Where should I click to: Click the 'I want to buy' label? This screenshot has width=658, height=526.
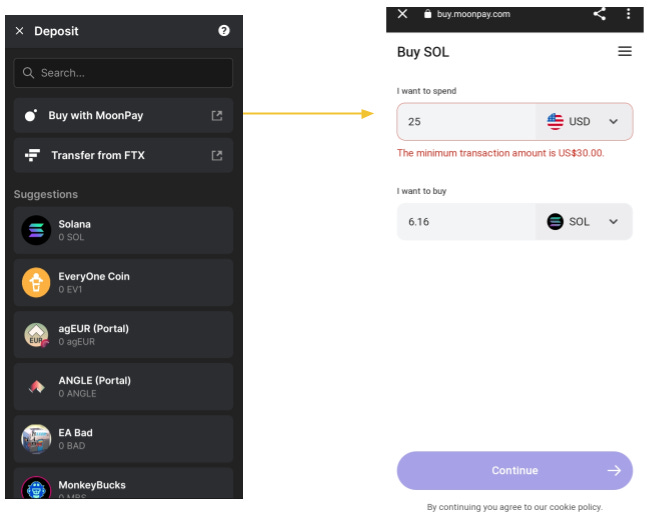point(421,191)
